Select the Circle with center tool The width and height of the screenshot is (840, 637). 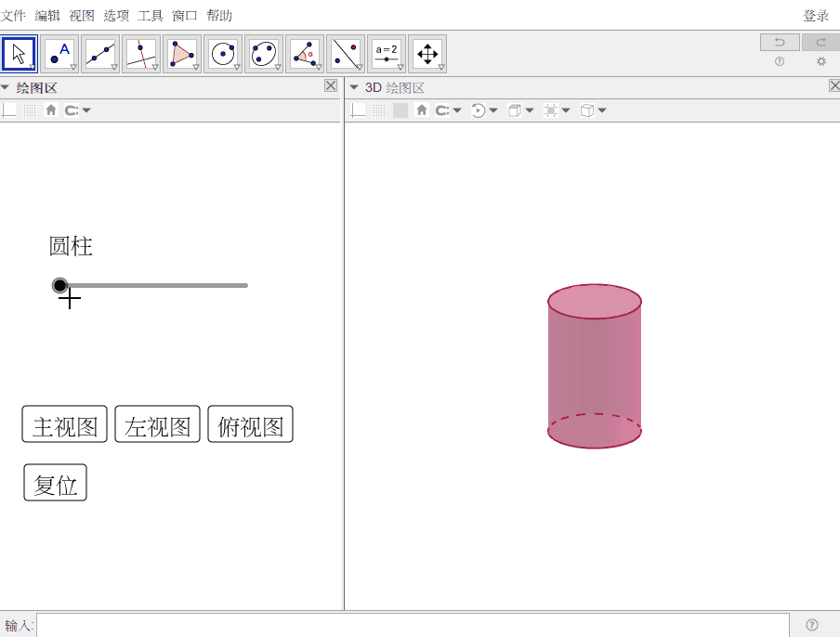click(x=223, y=54)
